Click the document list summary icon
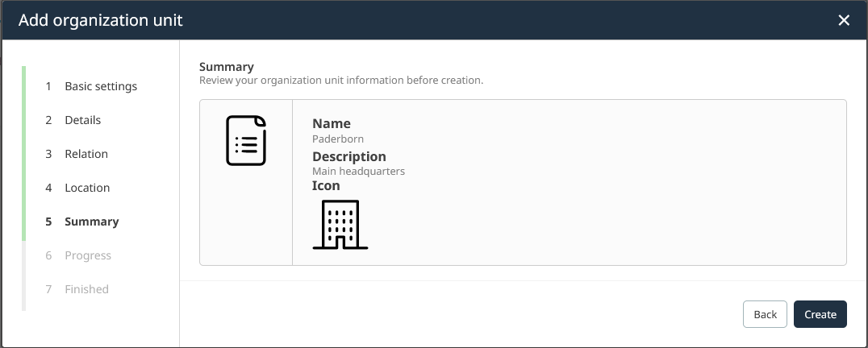This screenshot has height=348, width=868. coord(246,140)
